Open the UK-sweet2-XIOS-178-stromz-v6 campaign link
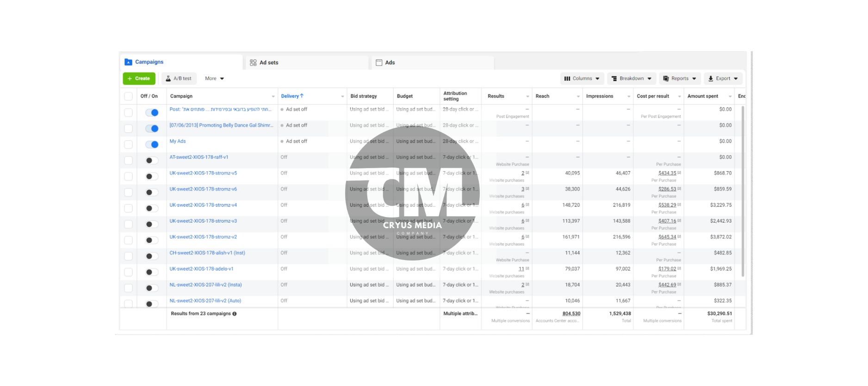Screen dimensions: 868x386 tap(203, 189)
